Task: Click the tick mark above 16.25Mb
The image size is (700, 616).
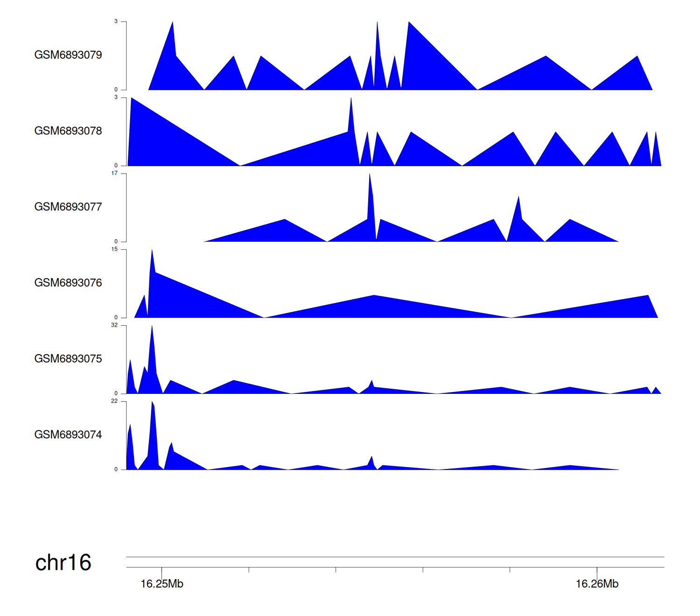Action: point(162,570)
